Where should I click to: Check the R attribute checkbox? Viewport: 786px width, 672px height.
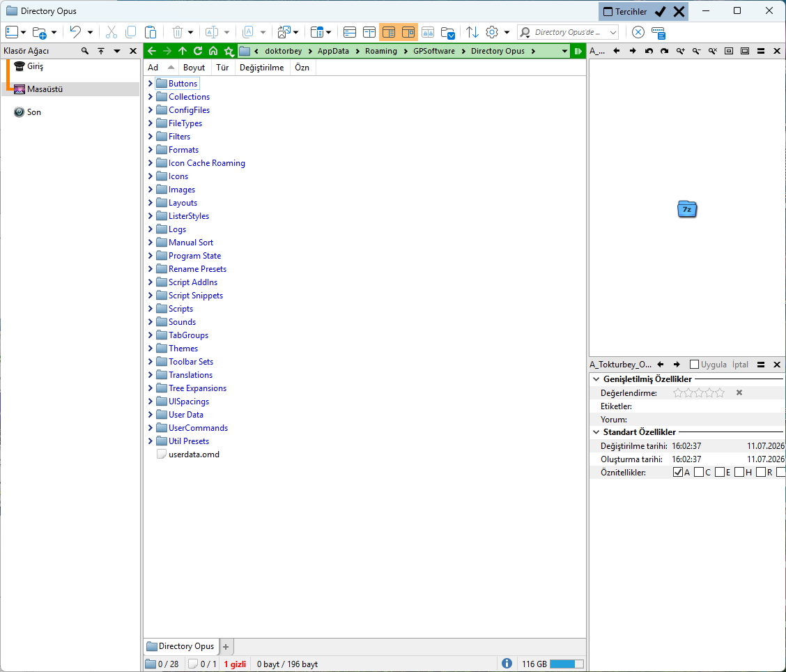pos(760,473)
